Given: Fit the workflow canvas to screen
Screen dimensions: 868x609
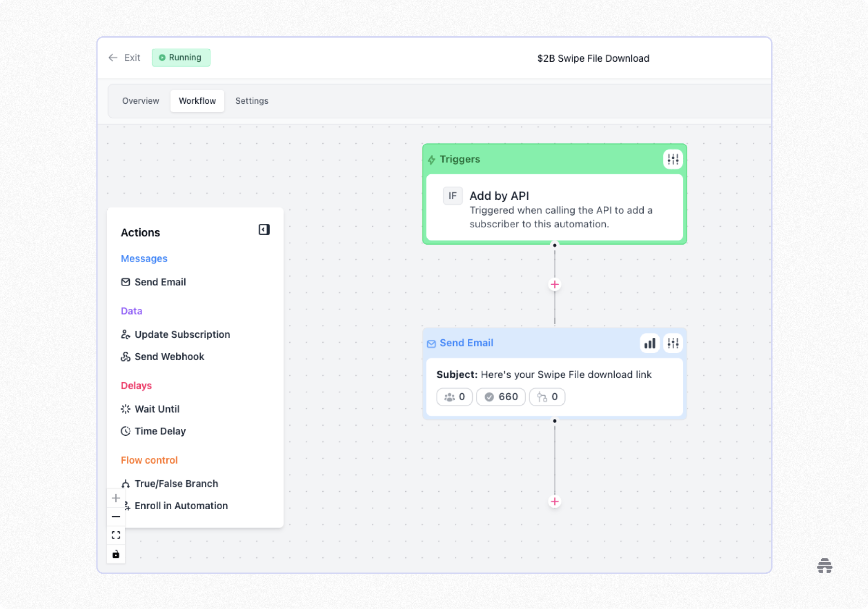Looking at the screenshot, I should pyautogui.click(x=116, y=535).
